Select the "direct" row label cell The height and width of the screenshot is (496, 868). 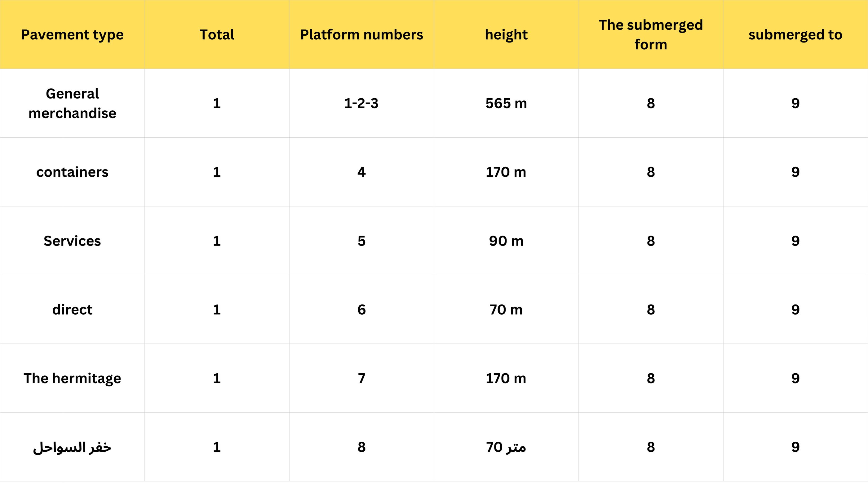click(x=72, y=310)
